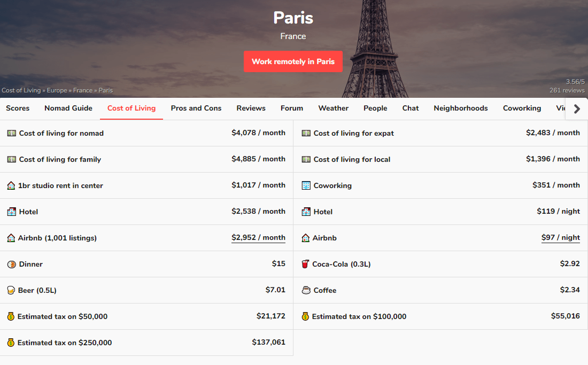
Task: Click the $1,017 / month studio rent value
Action: pos(258,185)
